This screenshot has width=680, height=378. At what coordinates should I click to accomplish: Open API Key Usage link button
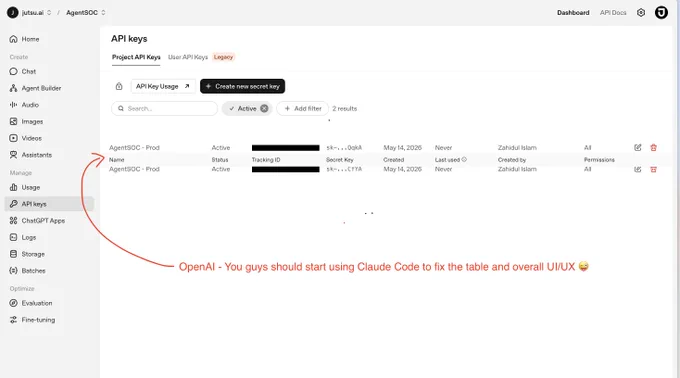coord(163,86)
